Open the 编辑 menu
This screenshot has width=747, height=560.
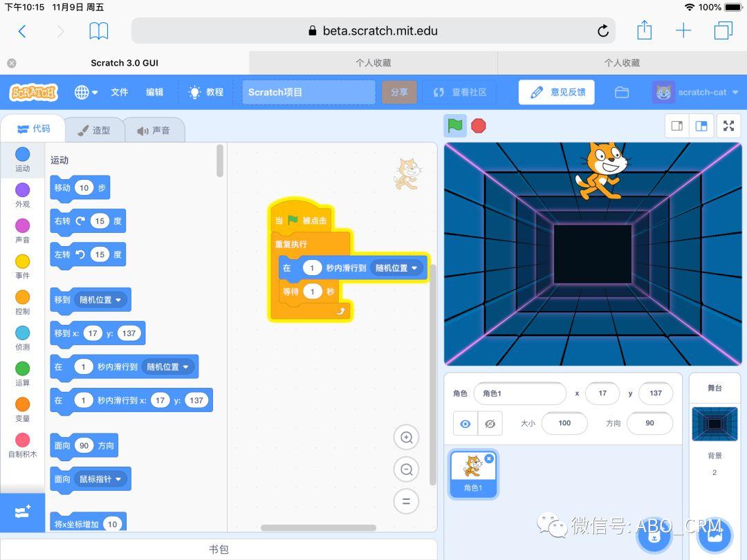coord(154,92)
